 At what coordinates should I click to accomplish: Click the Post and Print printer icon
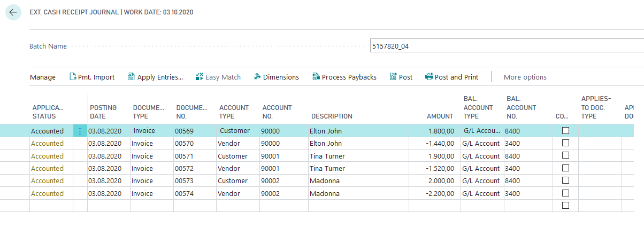[x=429, y=77]
